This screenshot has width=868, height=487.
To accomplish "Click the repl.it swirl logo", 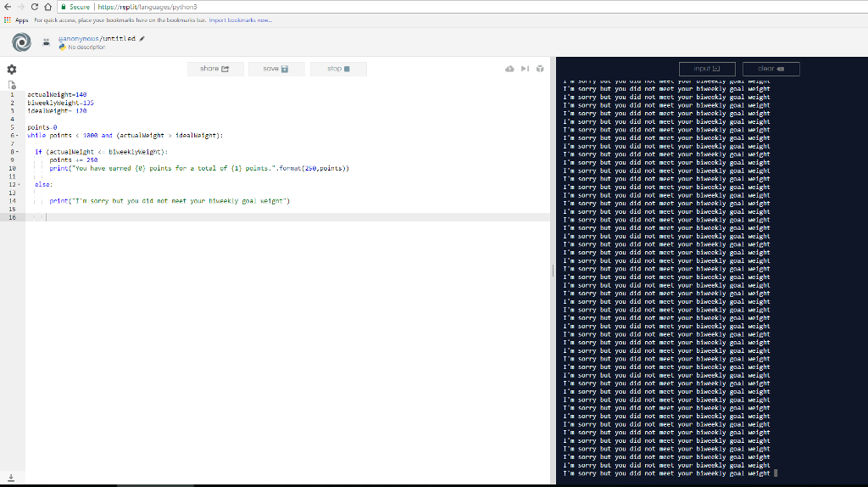I will click(21, 42).
